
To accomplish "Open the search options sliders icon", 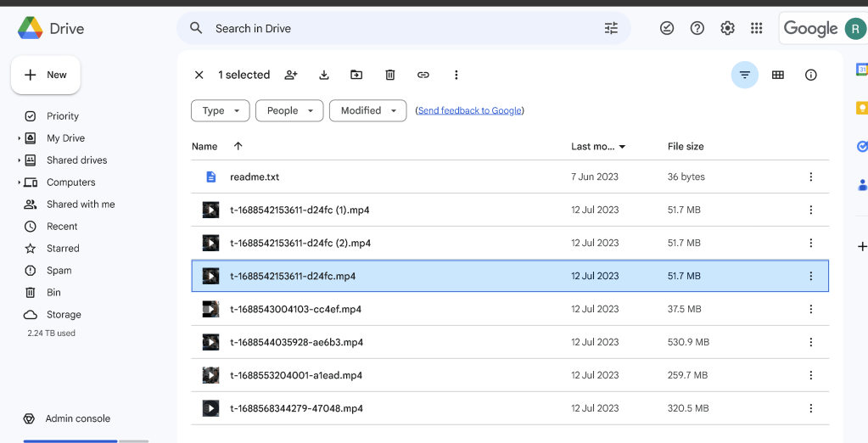I will coord(611,28).
